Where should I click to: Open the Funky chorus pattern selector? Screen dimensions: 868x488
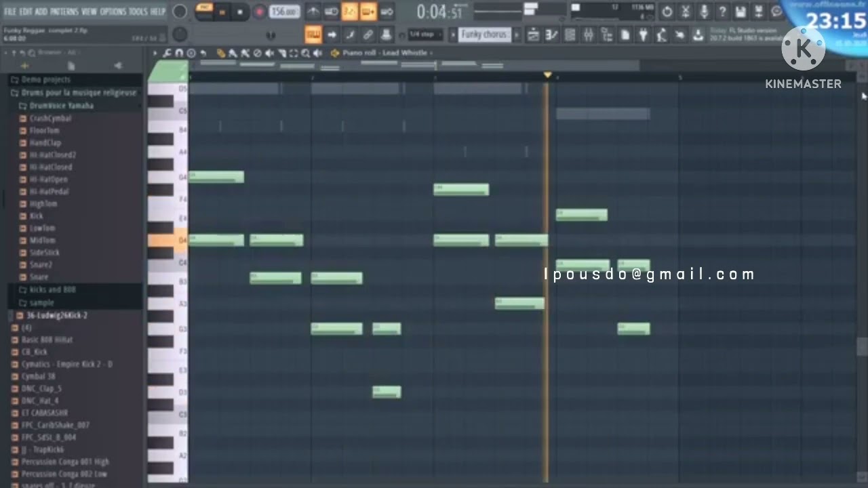485,35
